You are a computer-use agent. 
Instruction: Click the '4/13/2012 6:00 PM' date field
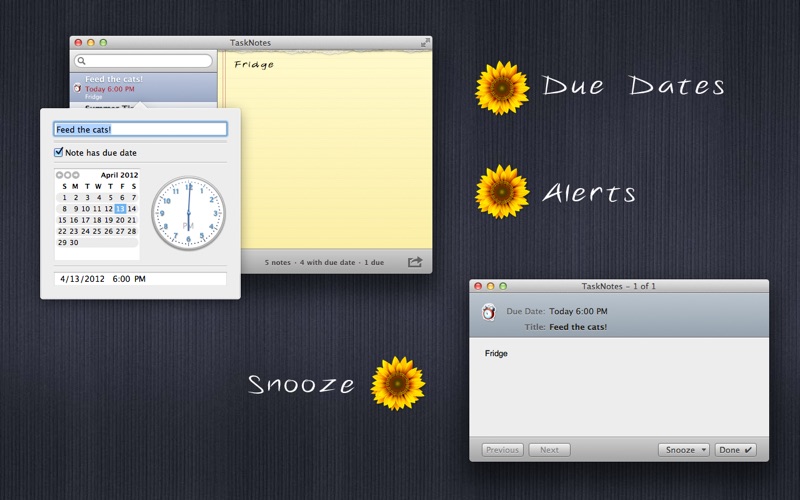pos(140,279)
